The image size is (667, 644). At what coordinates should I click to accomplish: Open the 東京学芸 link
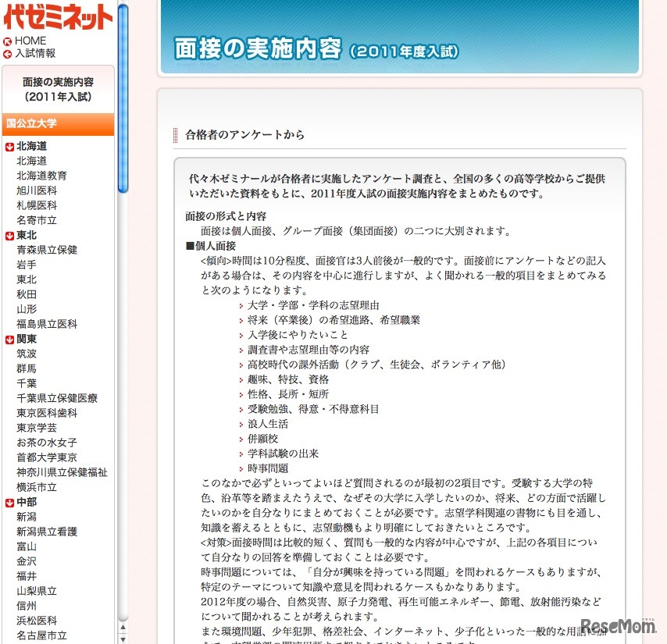pos(37,427)
